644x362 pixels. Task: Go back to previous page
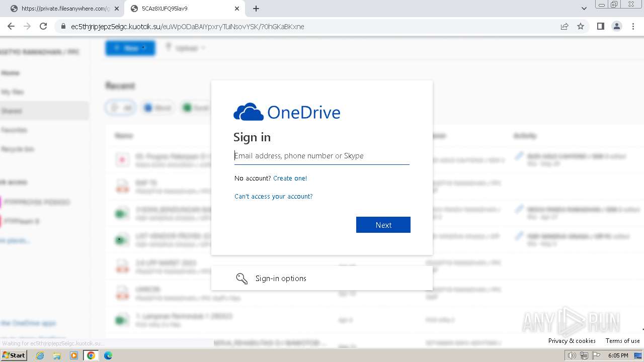click(11, 27)
